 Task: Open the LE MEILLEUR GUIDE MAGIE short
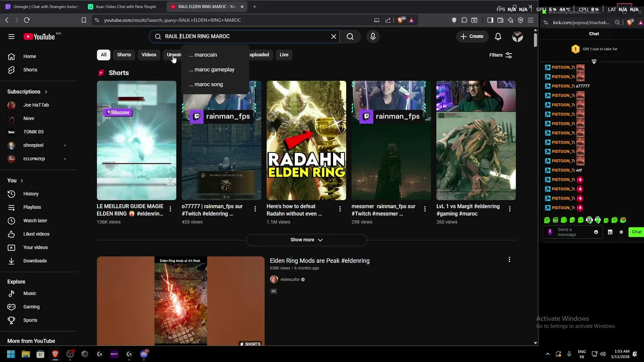tap(136, 140)
